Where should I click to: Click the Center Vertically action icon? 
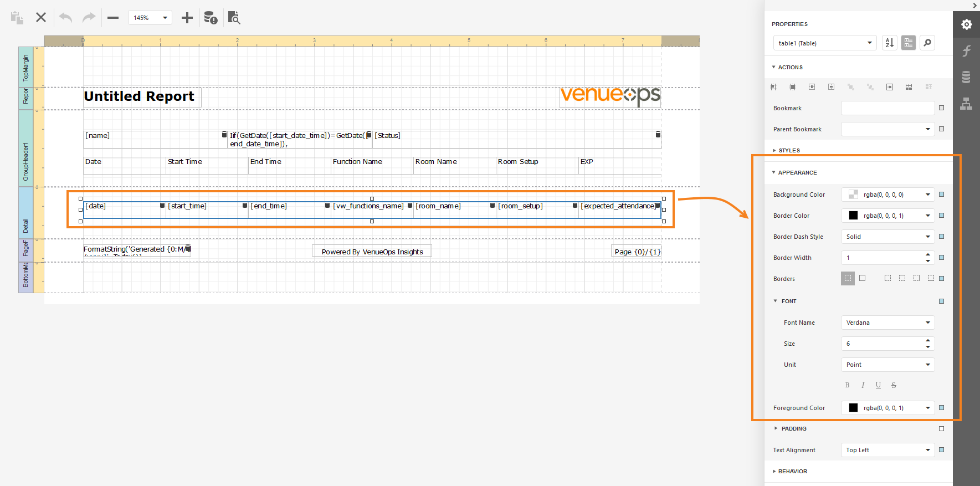click(x=832, y=87)
